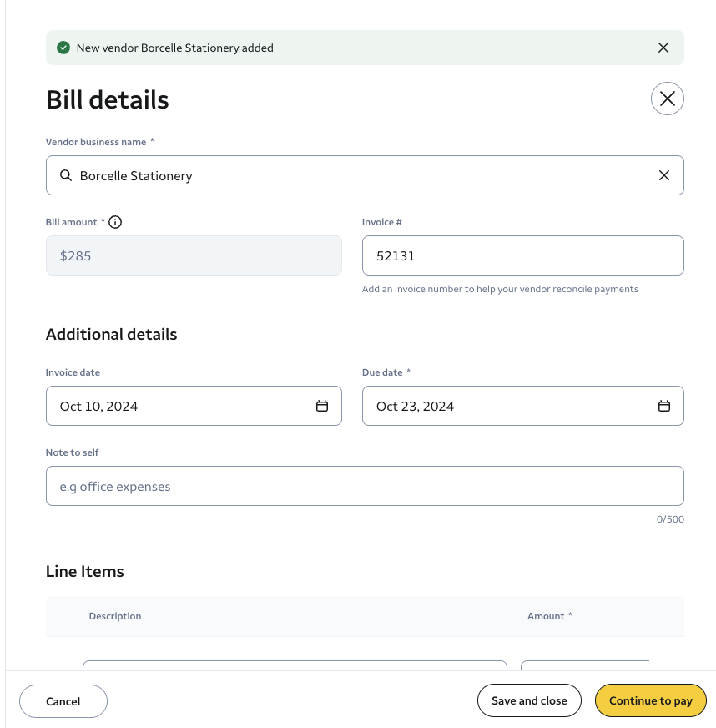The width and height of the screenshot is (716, 728).
Task: Click Save and close
Action: tap(529, 700)
